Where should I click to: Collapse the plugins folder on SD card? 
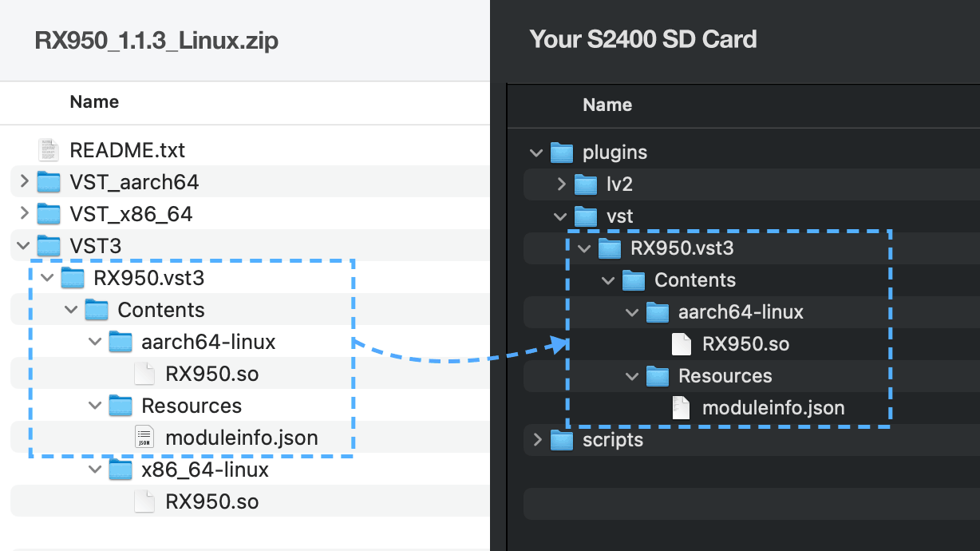pos(536,153)
